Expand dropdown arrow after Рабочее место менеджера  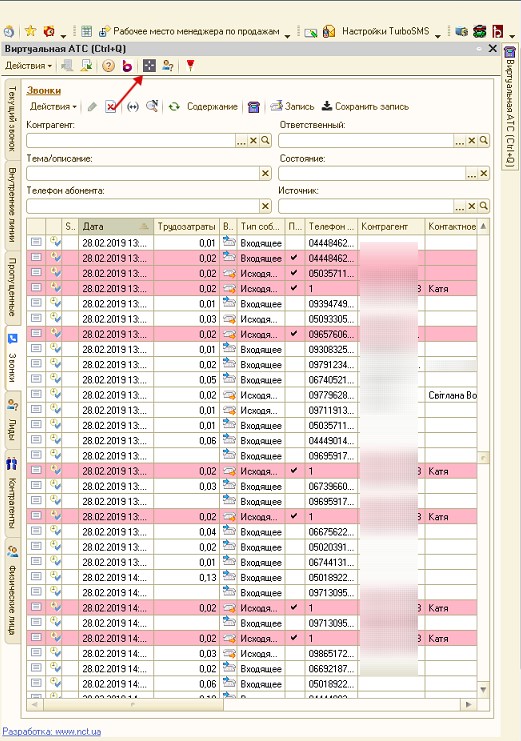[287, 35]
